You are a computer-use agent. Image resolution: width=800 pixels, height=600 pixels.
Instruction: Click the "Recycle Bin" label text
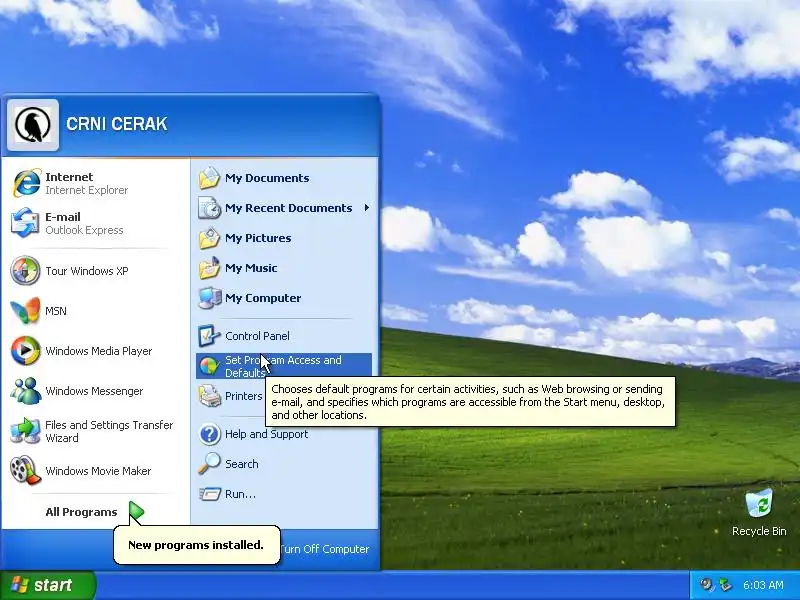pos(759,531)
